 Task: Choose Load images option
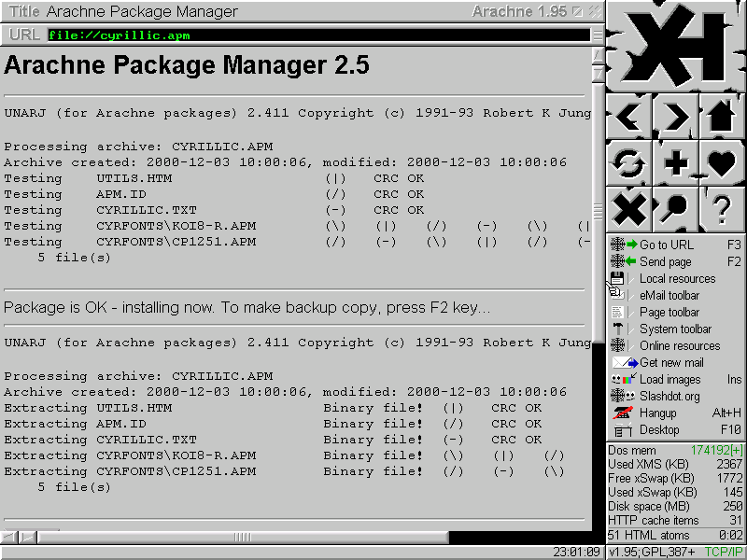pos(675,380)
